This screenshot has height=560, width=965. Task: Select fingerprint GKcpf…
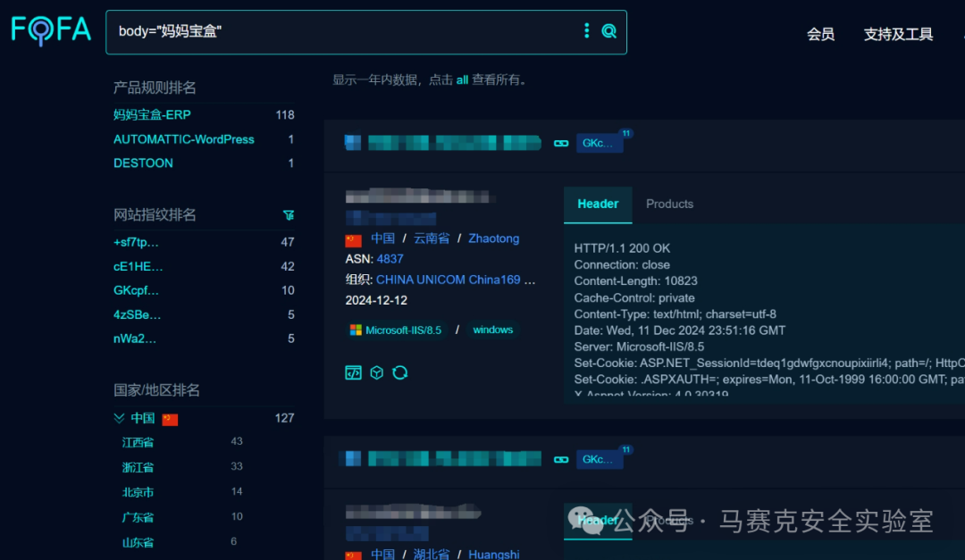[136, 290]
